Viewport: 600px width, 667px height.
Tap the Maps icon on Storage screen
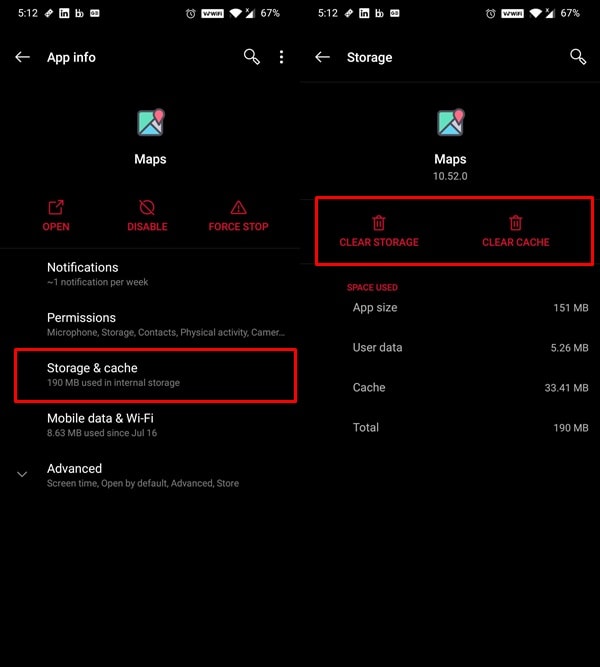(x=451, y=123)
